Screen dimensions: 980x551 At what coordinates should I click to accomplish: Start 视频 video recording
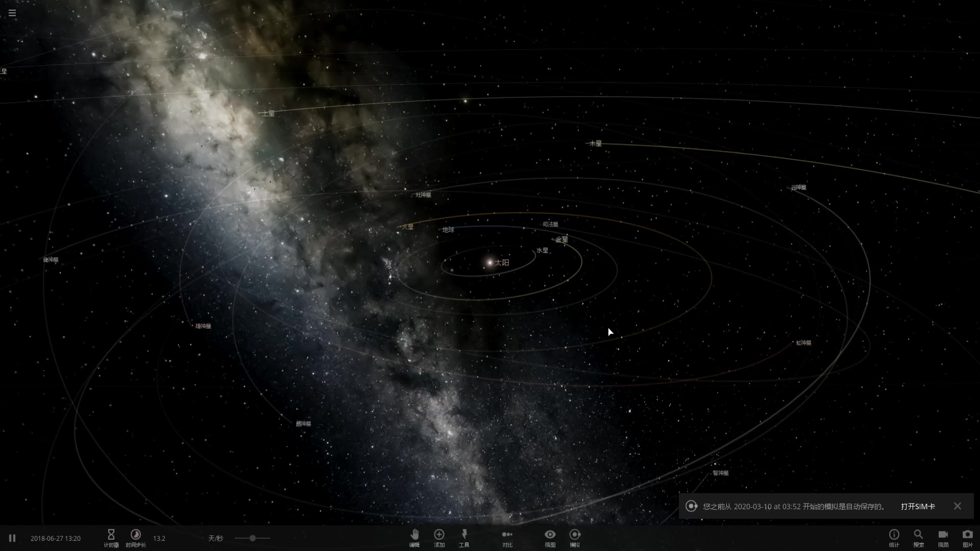click(943, 538)
